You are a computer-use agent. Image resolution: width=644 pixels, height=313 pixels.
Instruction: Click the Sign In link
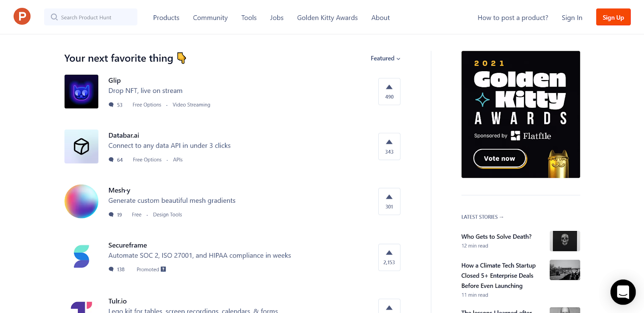click(x=572, y=18)
